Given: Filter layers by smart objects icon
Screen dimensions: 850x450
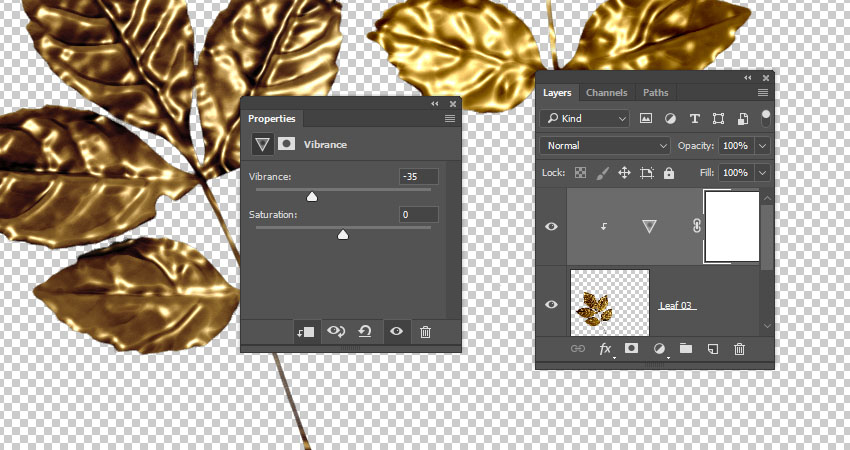Looking at the screenshot, I should [x=743, y=118].
